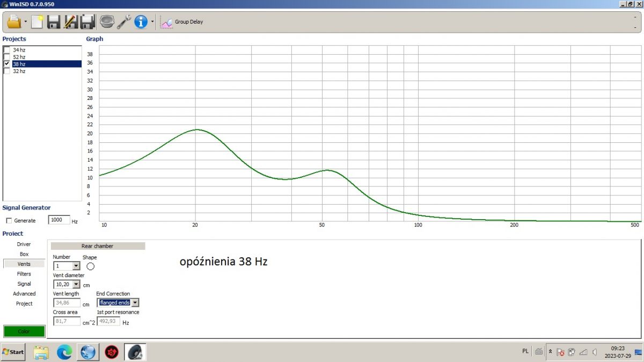Click the WinISD speaker taskbar icon
The image size is (644, 362).
(135, 352)
